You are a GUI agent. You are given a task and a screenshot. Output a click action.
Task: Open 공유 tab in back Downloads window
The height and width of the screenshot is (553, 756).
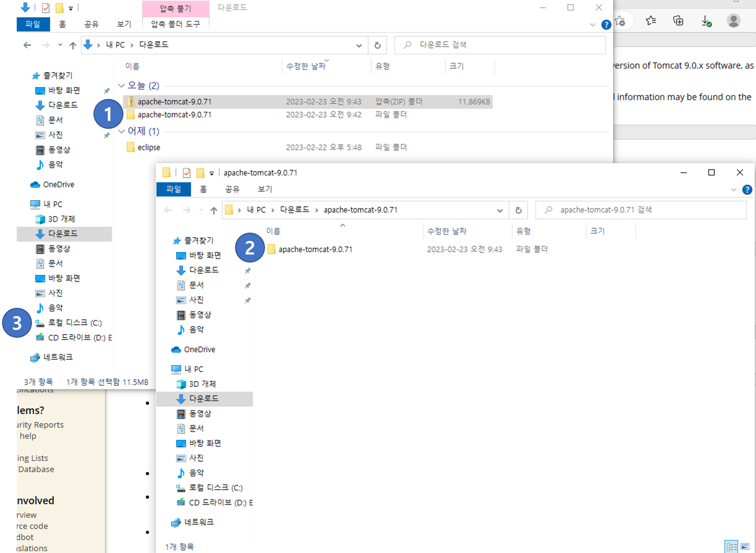[91, 24]
